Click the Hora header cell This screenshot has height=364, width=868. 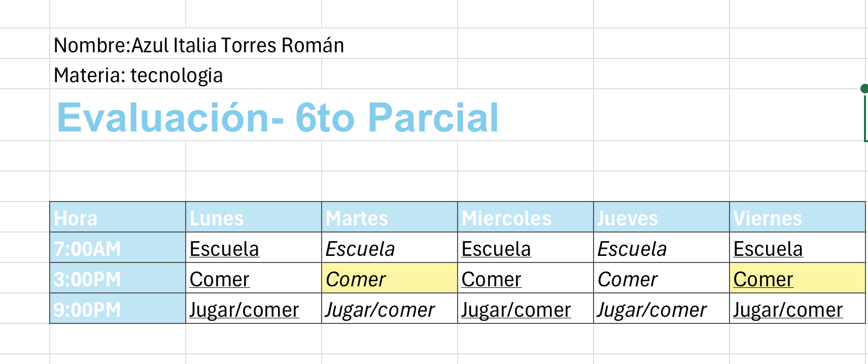(118, 218)
